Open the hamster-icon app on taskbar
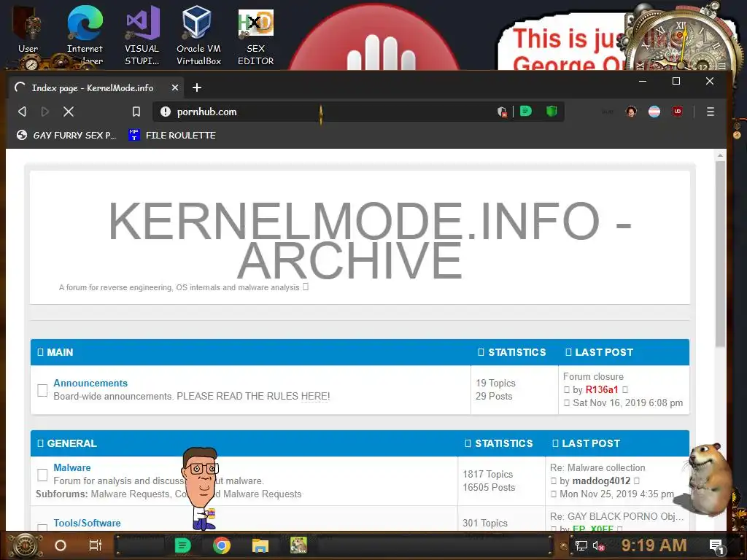747x560 pixels. coord(298,545)
